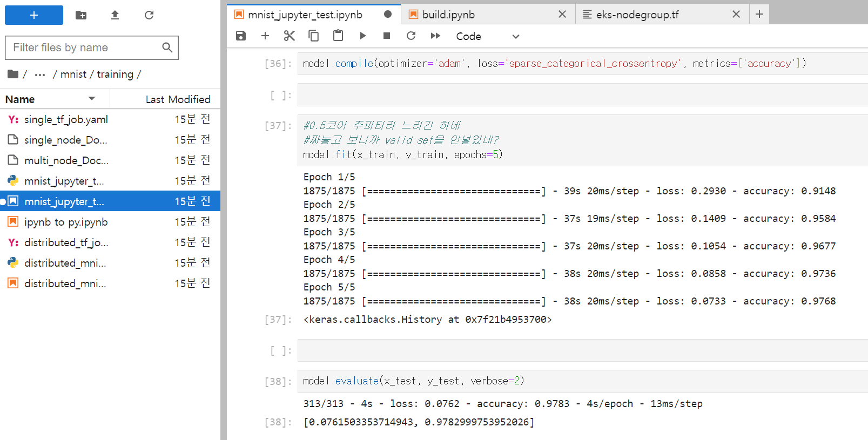Sort files by Name column
Viewport: 868px width, 440px height.
click(54, 99)
